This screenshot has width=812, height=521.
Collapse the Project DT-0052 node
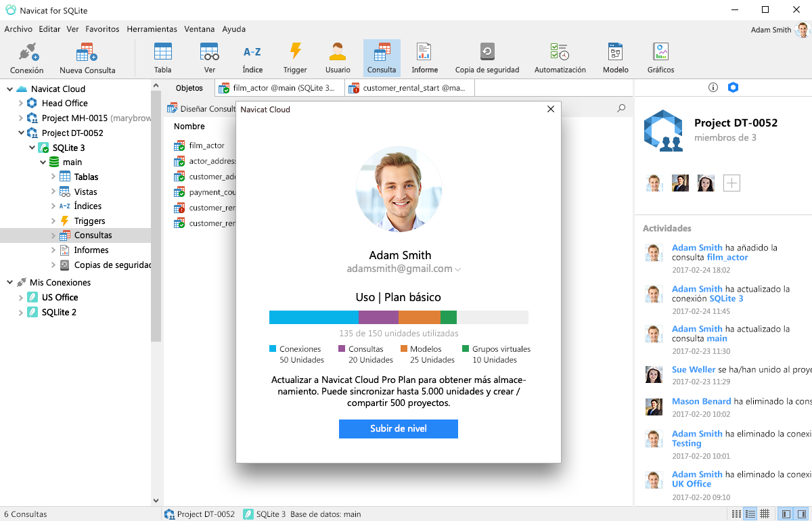click(x=21, y=133)
